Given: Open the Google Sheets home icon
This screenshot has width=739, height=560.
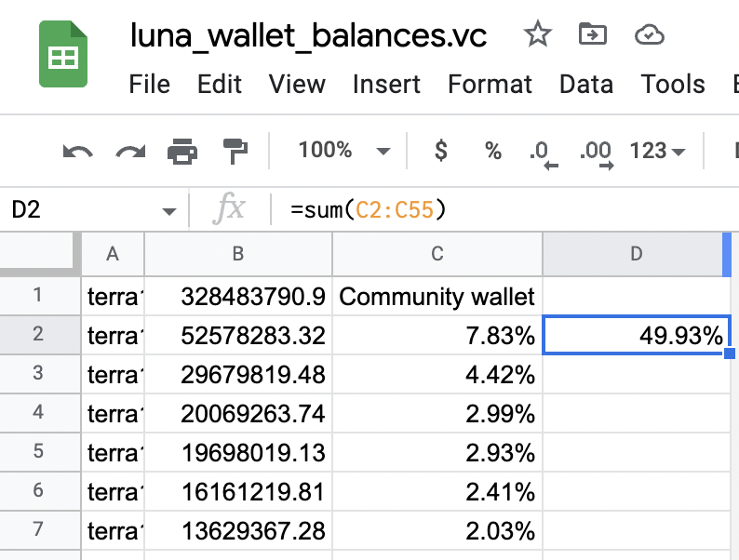Looking at the screenshot, I should (x=63, y=54).
